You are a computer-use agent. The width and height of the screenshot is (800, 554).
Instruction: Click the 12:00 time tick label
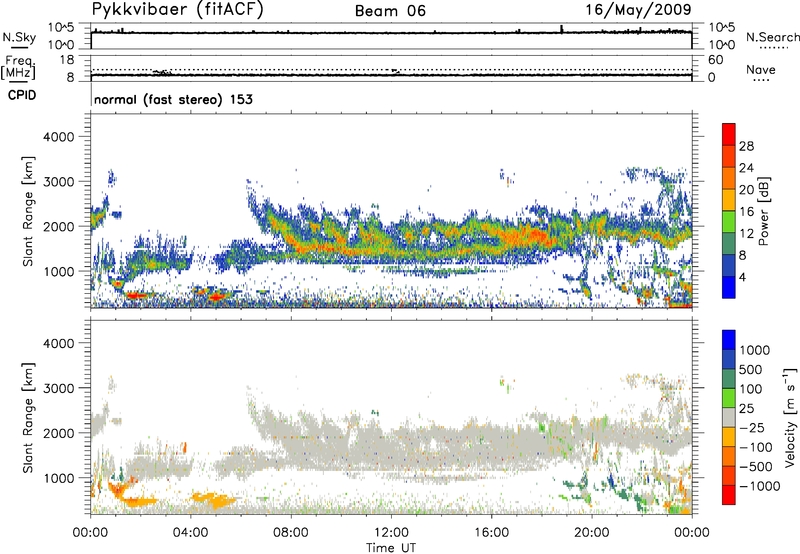tap(391, 533)
